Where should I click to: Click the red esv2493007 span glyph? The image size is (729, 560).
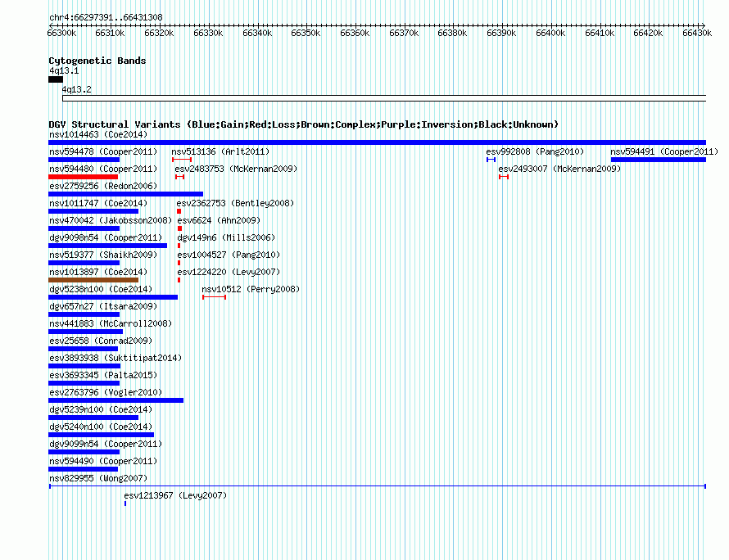coord(504,177)
